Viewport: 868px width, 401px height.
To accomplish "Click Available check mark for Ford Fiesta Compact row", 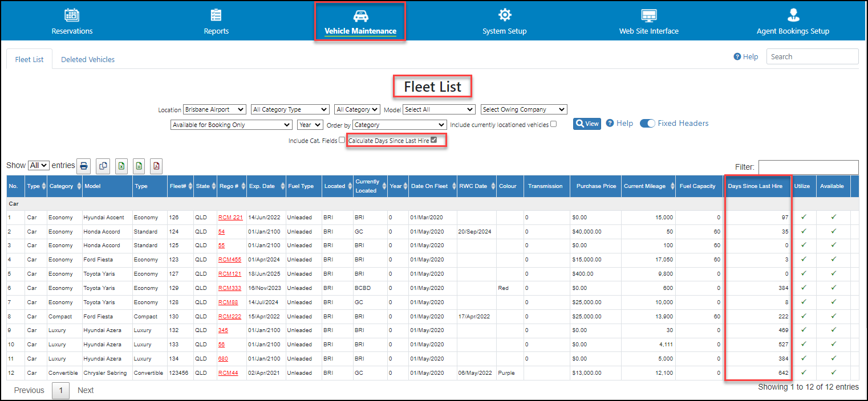I will (833, 316).
